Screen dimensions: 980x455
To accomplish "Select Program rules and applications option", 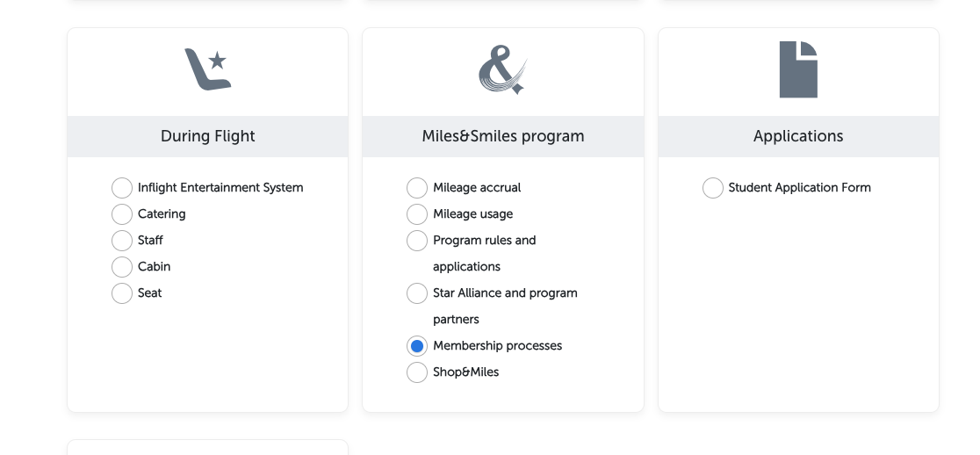I will click(x=417, y=240).
